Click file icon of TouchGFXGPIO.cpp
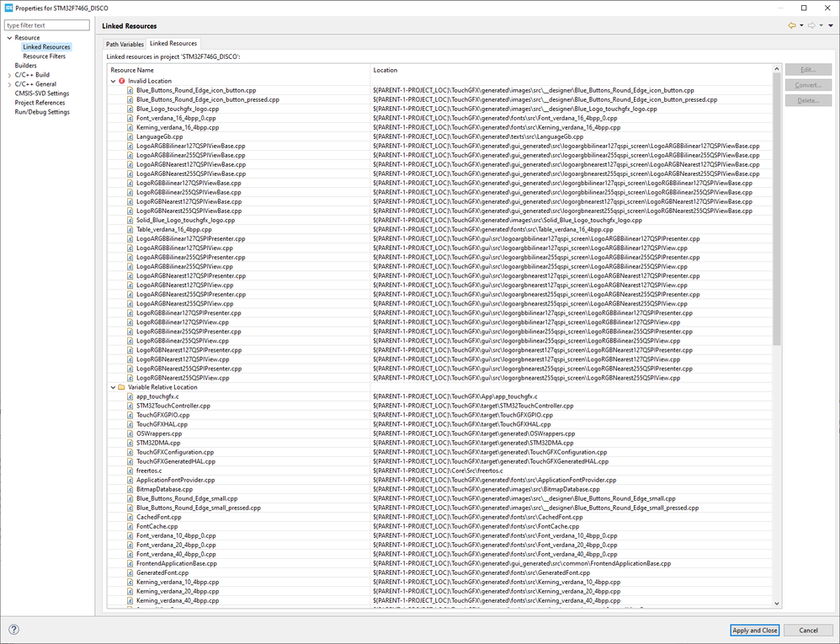840x644 pixels. pos(130,415)
